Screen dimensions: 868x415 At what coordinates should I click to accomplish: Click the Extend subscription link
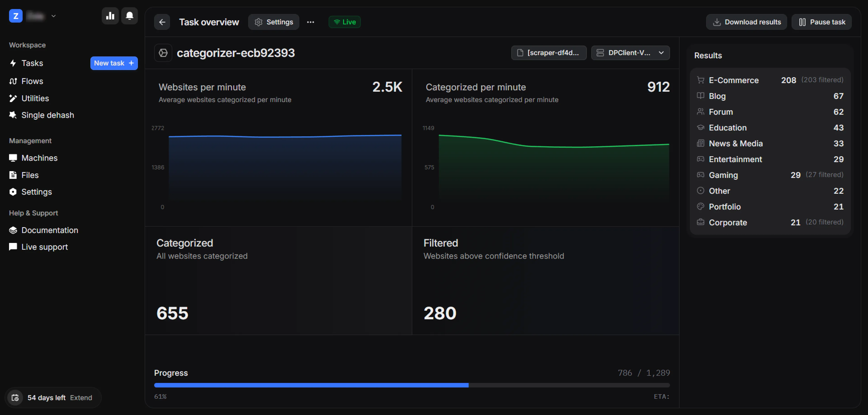(81, 397)
